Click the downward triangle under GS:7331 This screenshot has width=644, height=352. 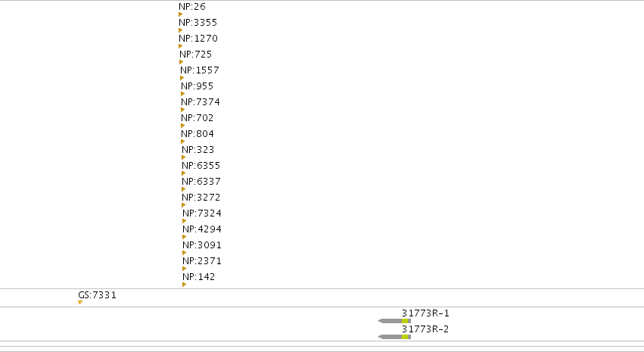[80, 303]
